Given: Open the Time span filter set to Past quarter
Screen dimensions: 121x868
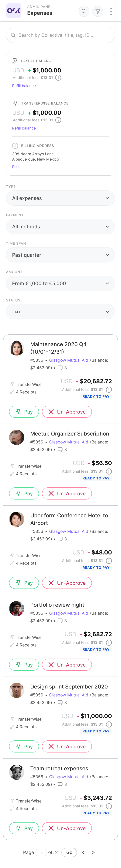Looking at the screenshot, I should tap(60, 255).
